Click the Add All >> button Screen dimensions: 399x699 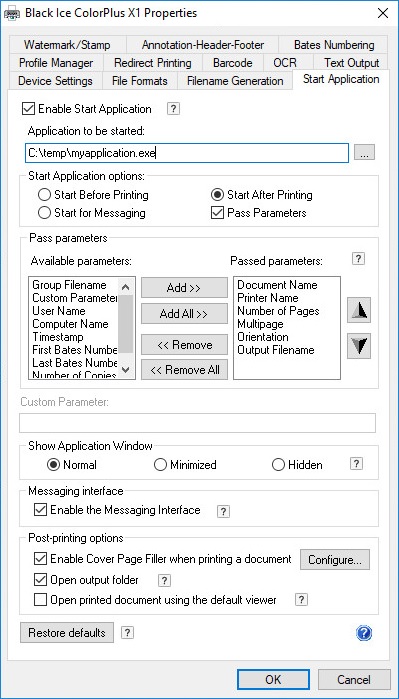(x=184, y=314)
